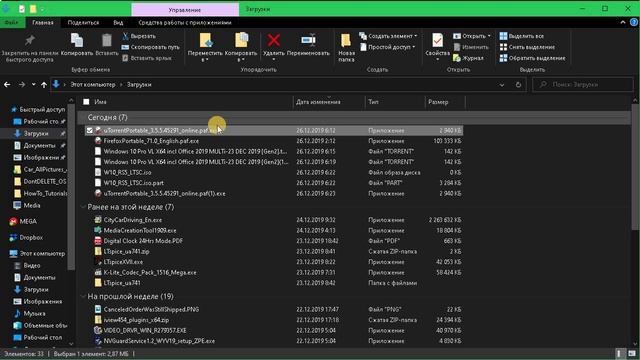Switch to the Вид ribbon tab
Screen dimensions: 640x360
click(118, 22)
